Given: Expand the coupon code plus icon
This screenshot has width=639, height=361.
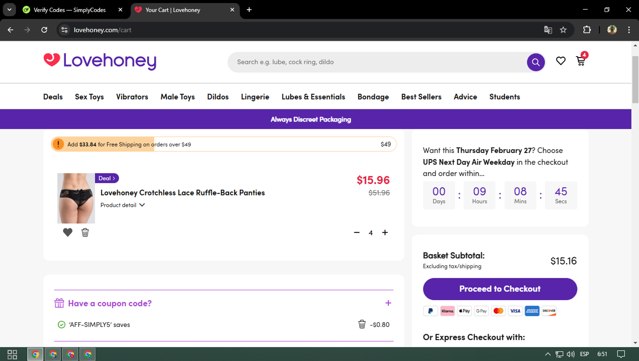Looking at the screenshot, I should coord(388,303).
